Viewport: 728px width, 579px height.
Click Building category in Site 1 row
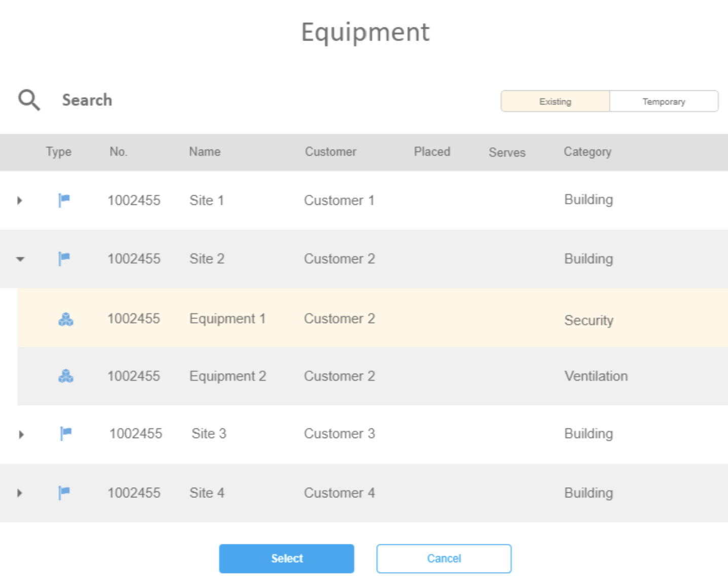pos(589,200)
